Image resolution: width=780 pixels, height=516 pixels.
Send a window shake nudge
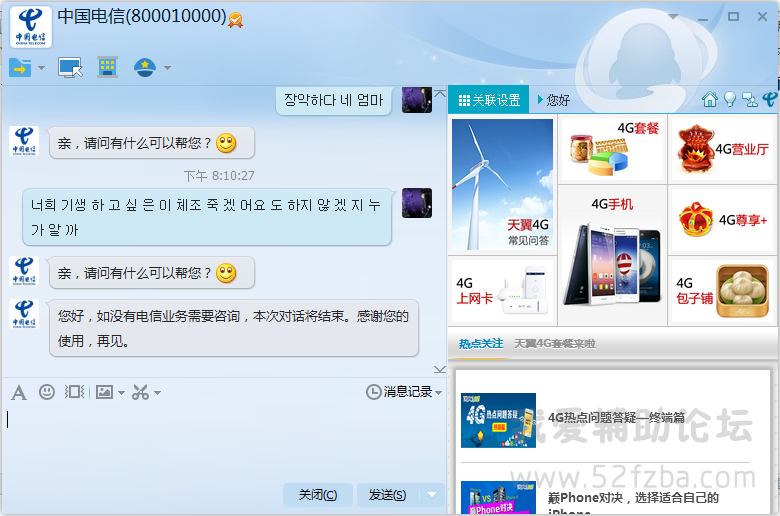75,392
